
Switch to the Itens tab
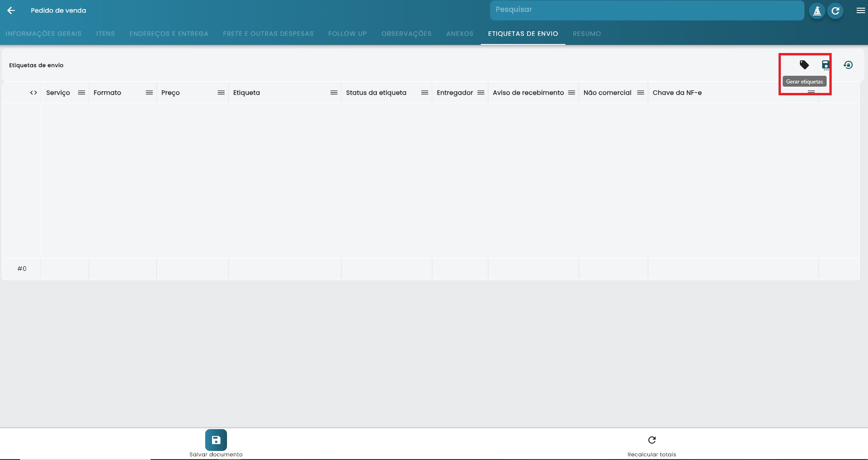(x=105, y=34)
